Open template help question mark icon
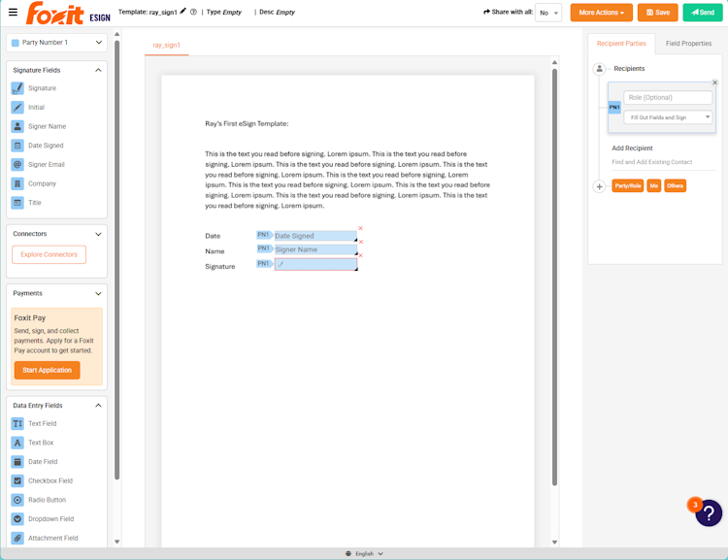The width and height of the screenshot is (728, 560). [x=193, y=12]
